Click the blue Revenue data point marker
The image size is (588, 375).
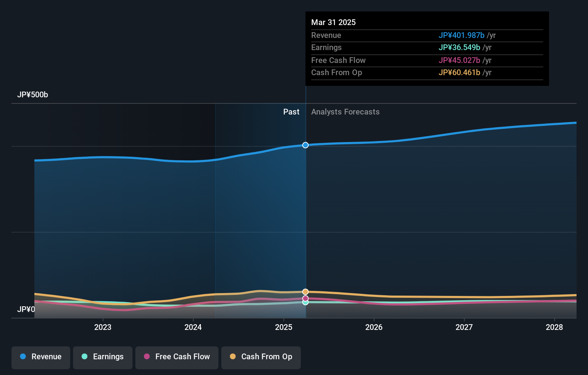[305, 145]
